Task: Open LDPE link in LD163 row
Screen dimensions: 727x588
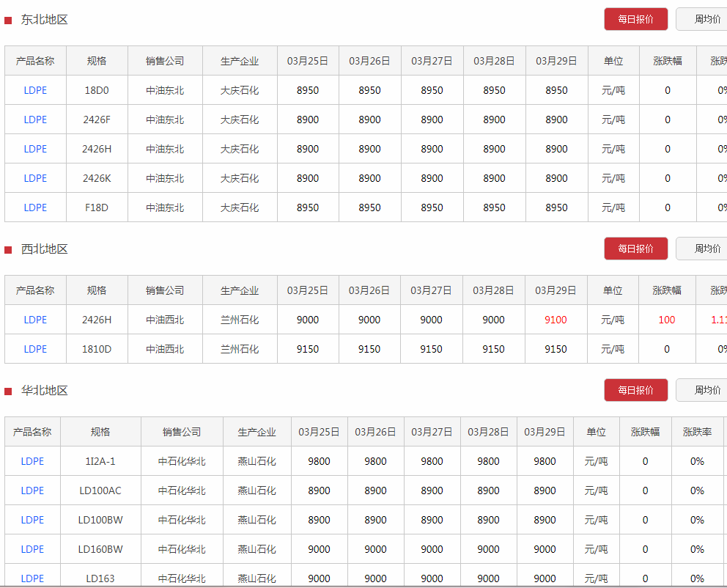Action: point(32,578)
